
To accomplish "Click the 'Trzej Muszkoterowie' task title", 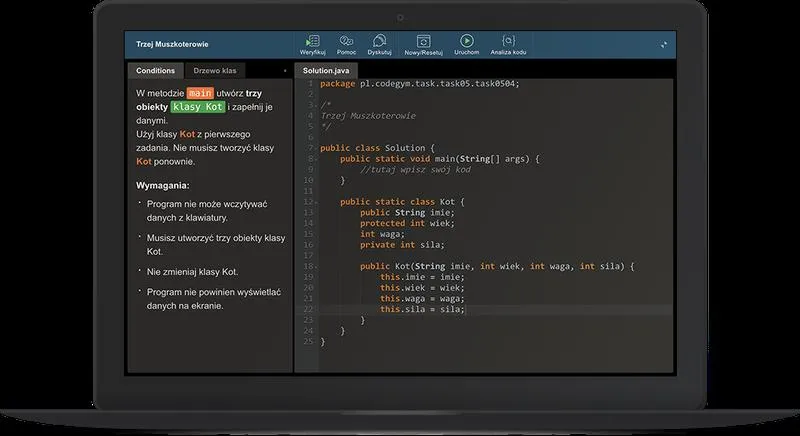I will click(x=172, y=44).
